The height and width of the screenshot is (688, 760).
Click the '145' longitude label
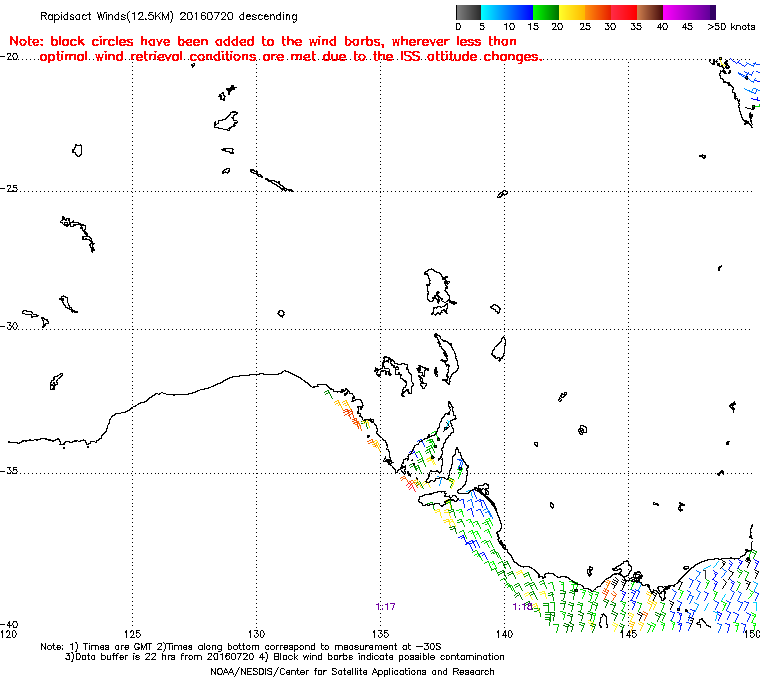tap(629, 634)
